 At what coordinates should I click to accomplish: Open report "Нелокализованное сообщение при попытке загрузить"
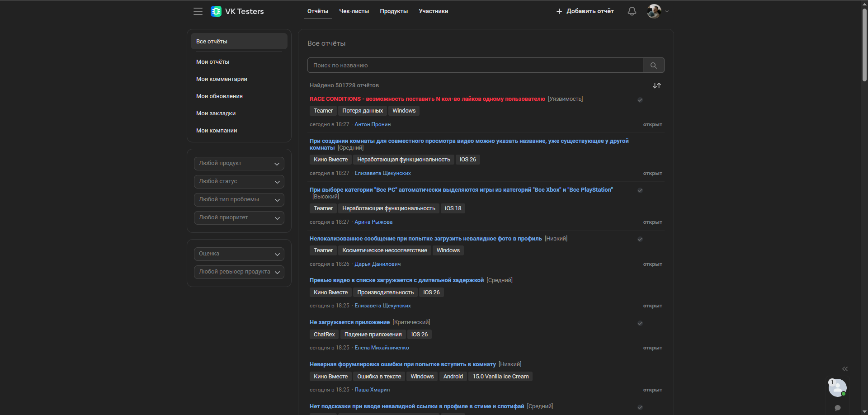point(425,239)
